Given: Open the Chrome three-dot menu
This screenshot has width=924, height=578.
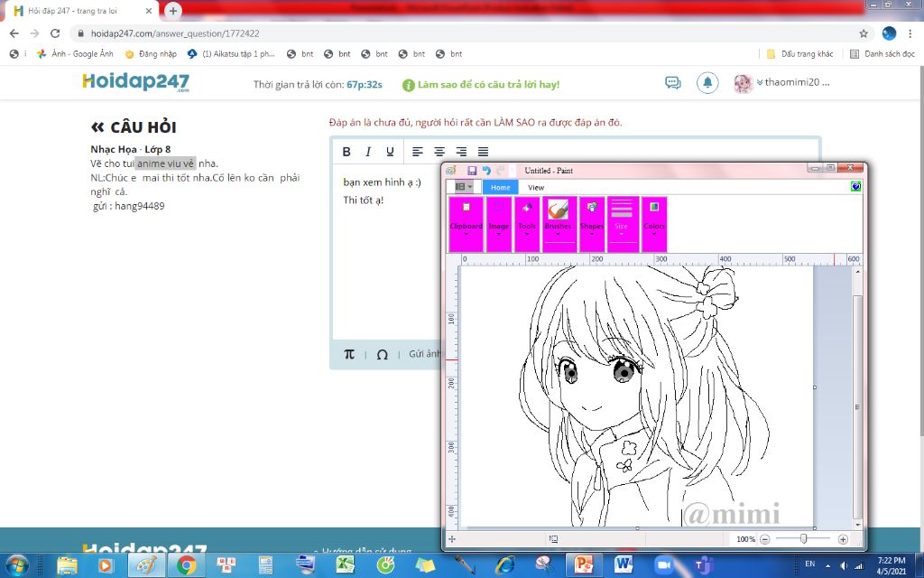Looking at the screenshot, I should click(x=910, y=33).
